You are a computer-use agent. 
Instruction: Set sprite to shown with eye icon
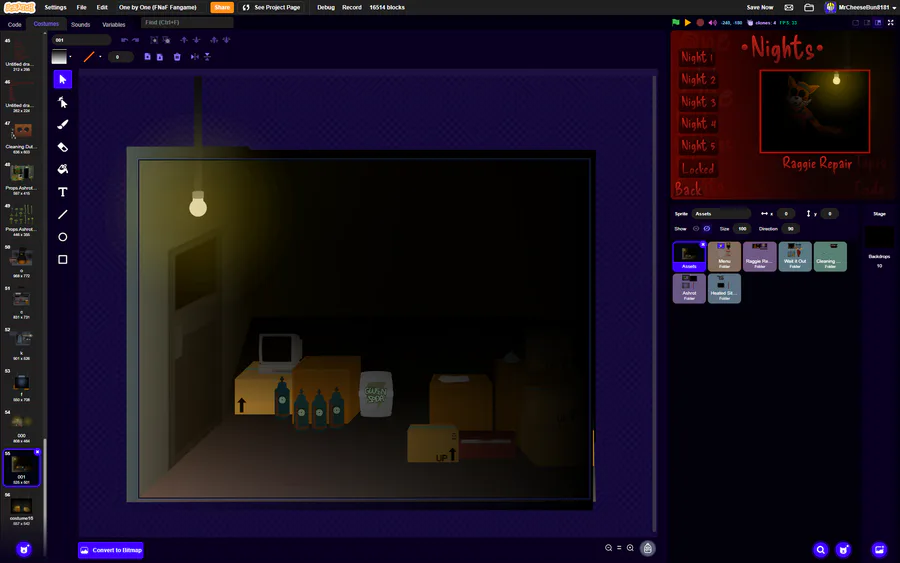(696, 228)
